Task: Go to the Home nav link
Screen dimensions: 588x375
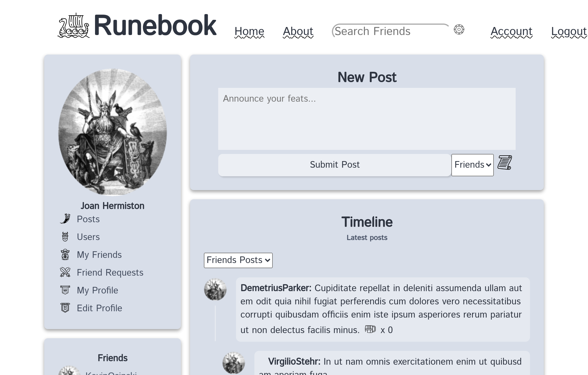Action: coord(249,31)
